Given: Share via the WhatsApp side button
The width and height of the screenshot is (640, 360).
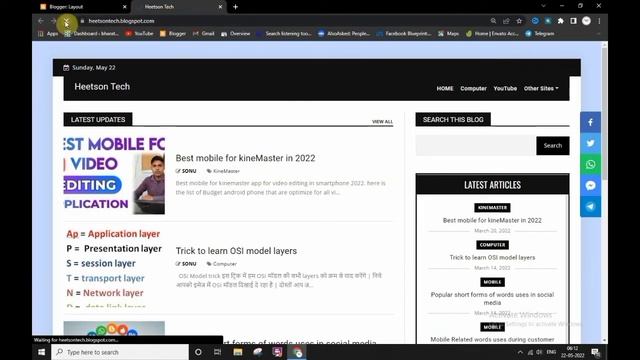Looking at the screenshot, I should [x=590, y=164].
